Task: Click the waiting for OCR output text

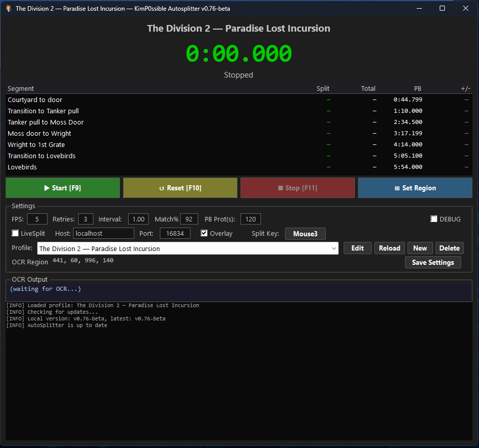Action: point(45,289)
